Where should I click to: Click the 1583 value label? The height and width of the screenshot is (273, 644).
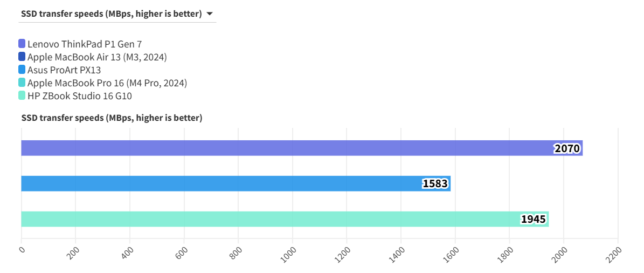[x=435, y=184]
